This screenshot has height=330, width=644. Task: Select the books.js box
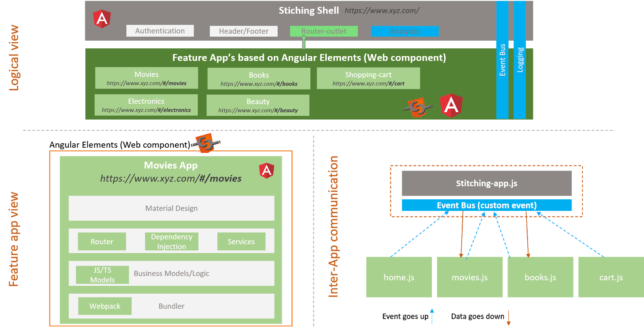[540, 277]
